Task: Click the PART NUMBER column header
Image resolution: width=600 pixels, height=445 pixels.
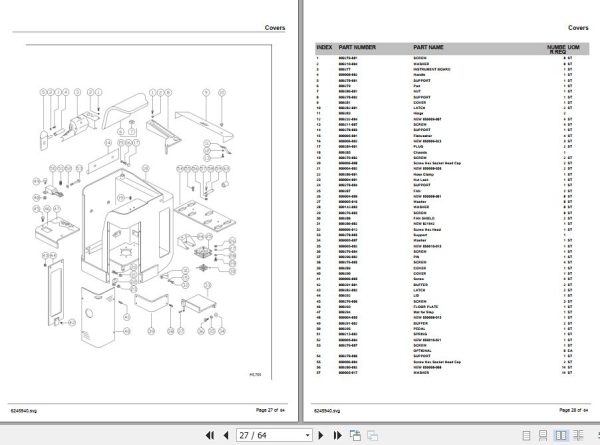Action: (357, 47)
